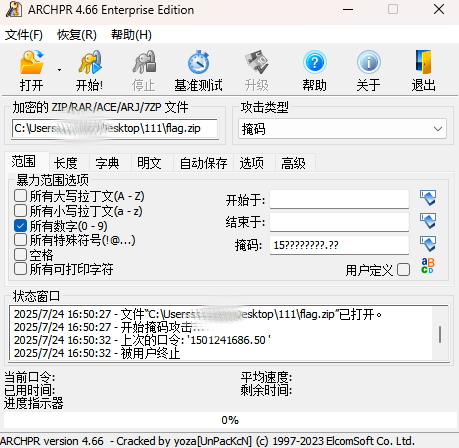Click the encrypted file path field
The width and height of the screenshot is (459, 448).
point(115,128)
